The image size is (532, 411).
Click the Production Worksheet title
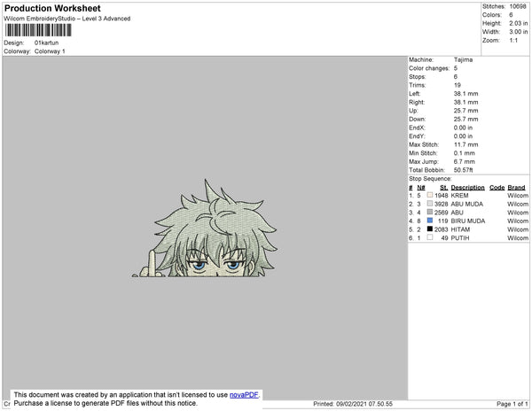click(x=52, y=8)
